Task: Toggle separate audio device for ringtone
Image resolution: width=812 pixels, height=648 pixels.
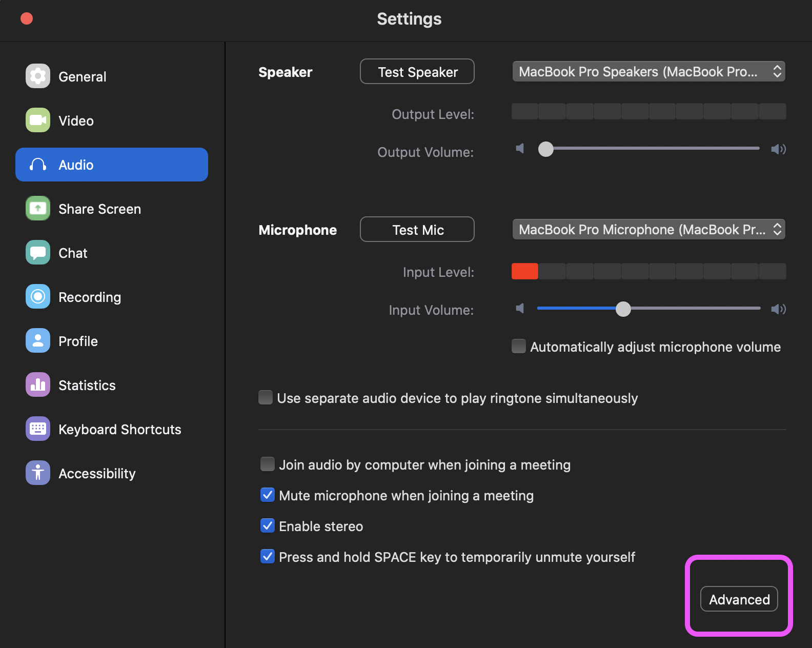Action: [x=266, y=397]
